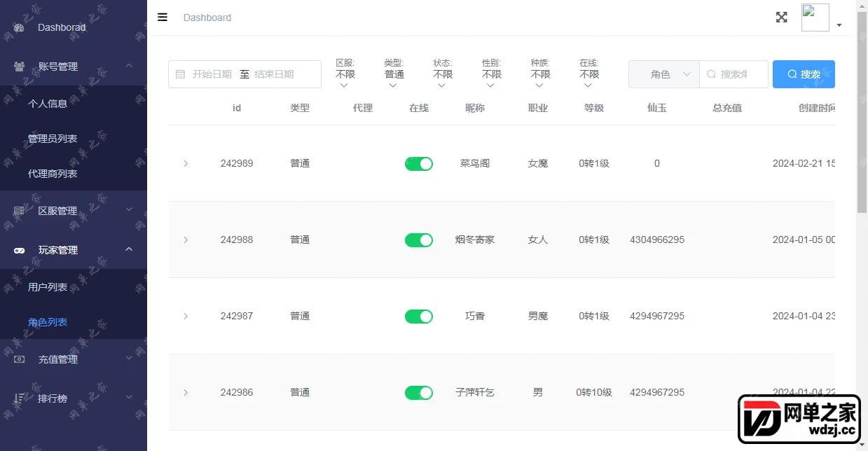Click the magnifier icon in search box

(712, 74)
